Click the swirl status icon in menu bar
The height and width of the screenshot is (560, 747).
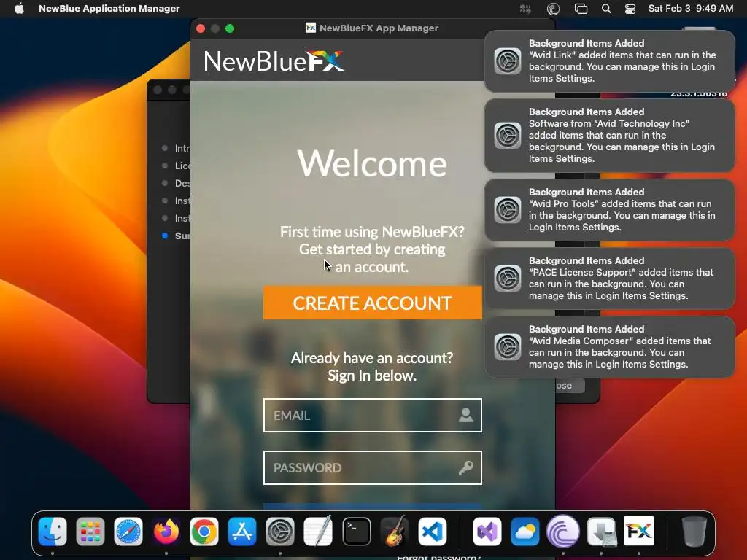click(x=553, y=9)
